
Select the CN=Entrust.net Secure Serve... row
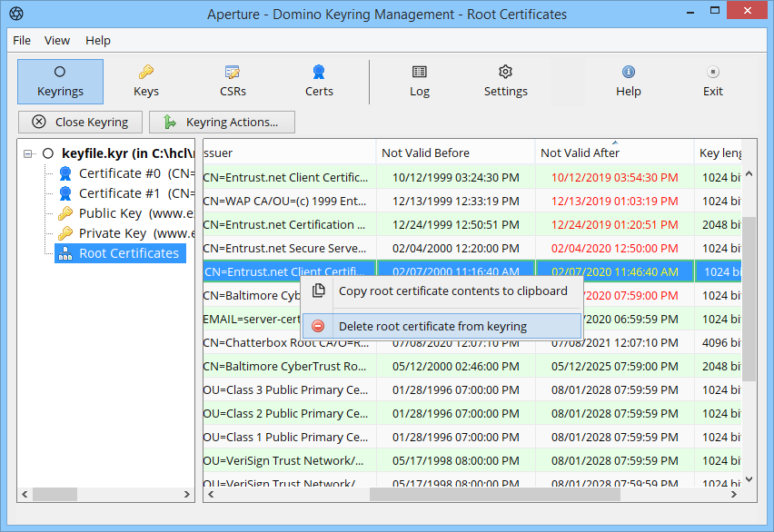[471, 248]
